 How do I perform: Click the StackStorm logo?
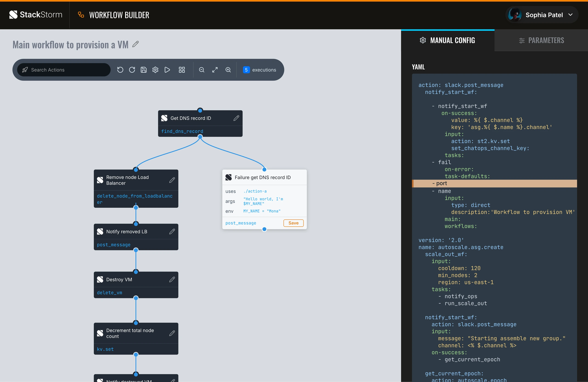[x=36, y=15]
